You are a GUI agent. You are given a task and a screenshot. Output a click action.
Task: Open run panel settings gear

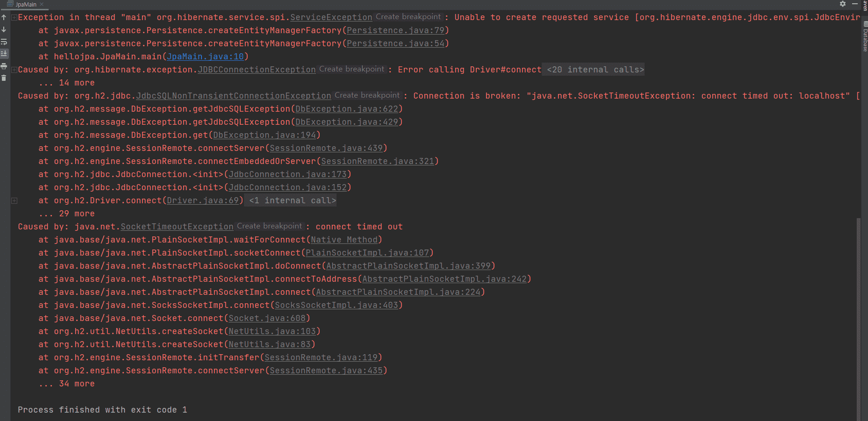tap(842, 4)
